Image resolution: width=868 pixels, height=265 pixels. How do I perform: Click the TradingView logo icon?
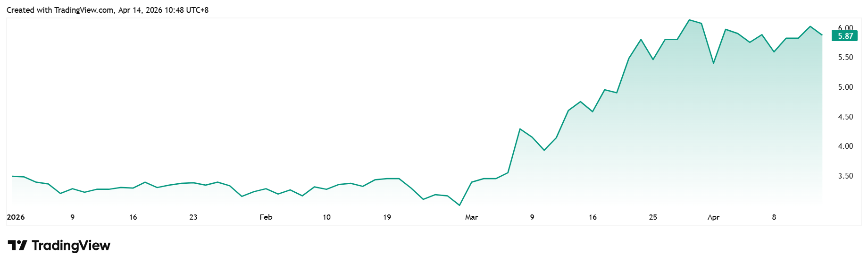click(17, 246)
